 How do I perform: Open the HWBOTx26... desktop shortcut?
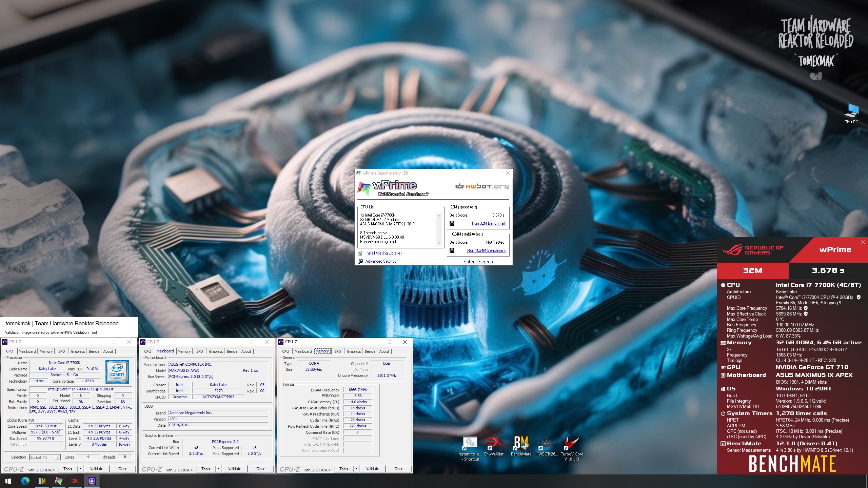tap(546, 446)
